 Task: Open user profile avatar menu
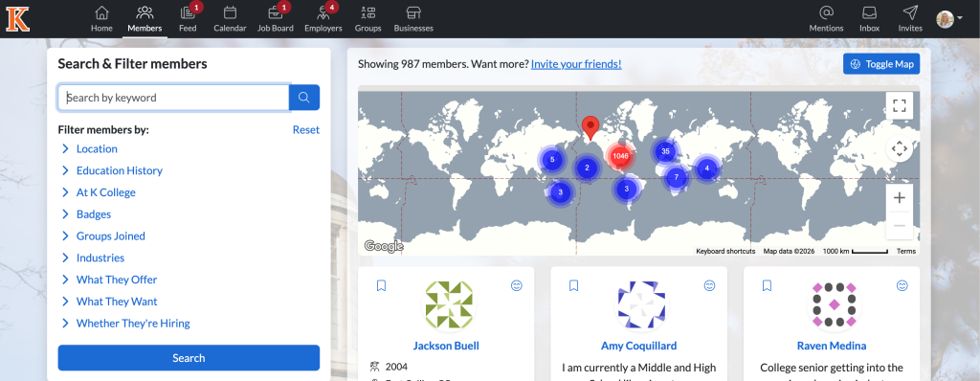click(x=948, y=19)
